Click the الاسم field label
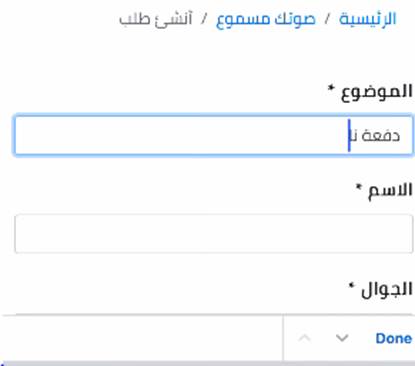This screenshot has width=415, height=366. (x=390, y=190)
